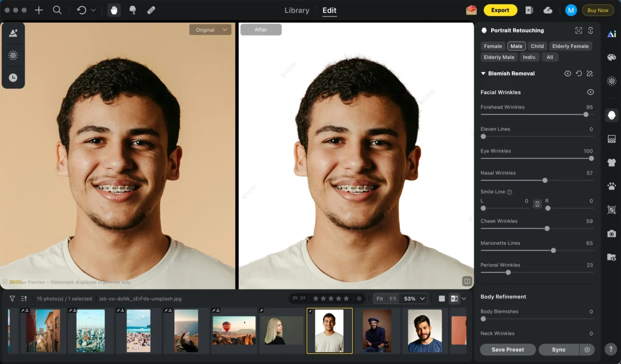
Task: Open the camera tethering tab icon
Action: 612,234
